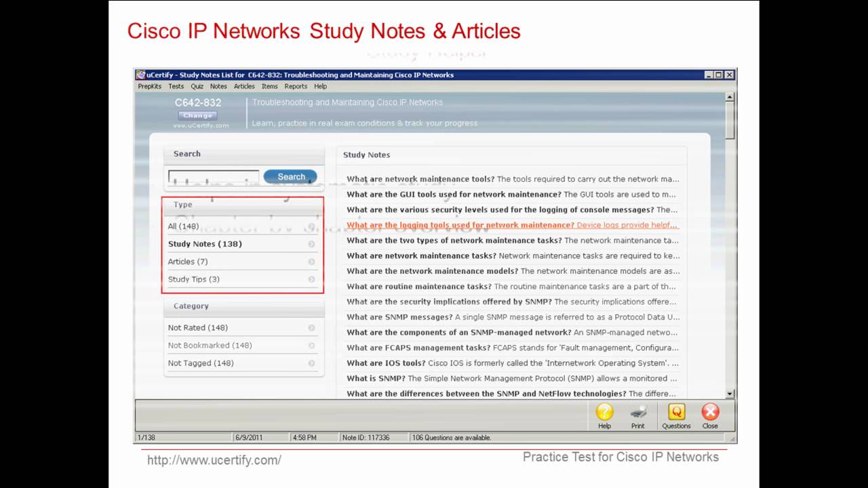
Task: Select Not Tagged (148) category
Action: pos(242,363)
